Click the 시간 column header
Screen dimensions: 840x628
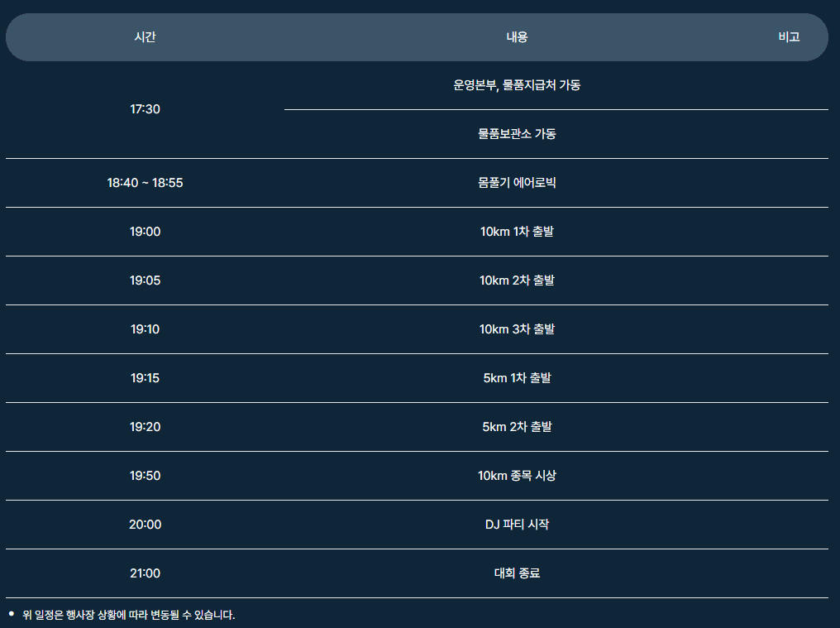tap(145, 37)
